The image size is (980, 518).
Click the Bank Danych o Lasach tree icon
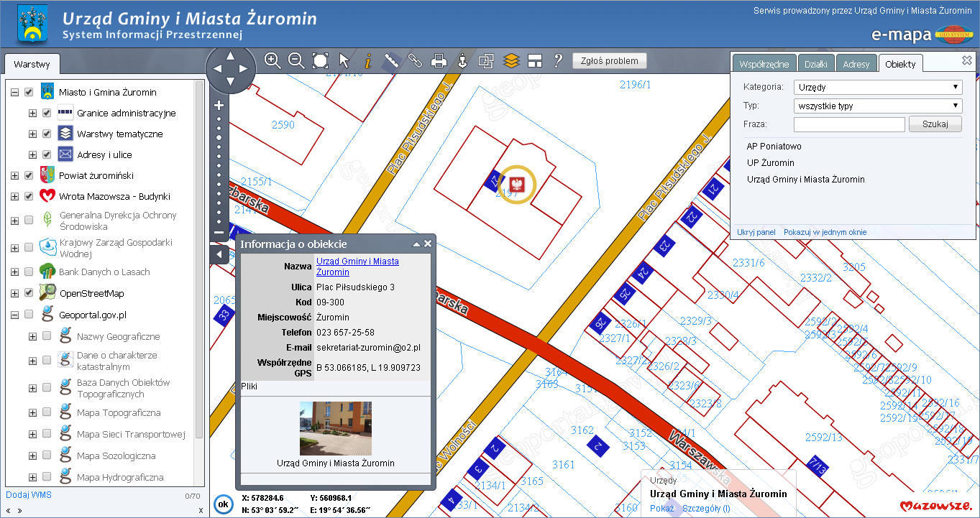(47, 272)
